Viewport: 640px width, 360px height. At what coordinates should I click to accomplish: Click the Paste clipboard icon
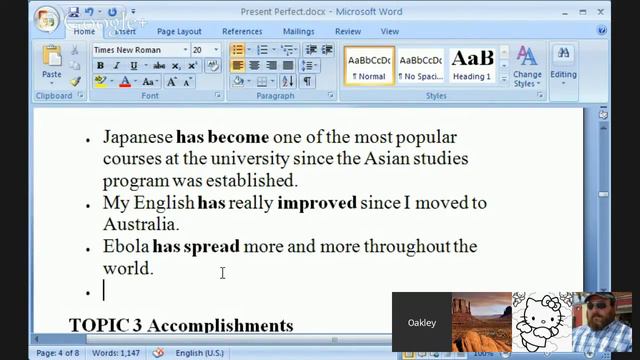pos(52,56)
